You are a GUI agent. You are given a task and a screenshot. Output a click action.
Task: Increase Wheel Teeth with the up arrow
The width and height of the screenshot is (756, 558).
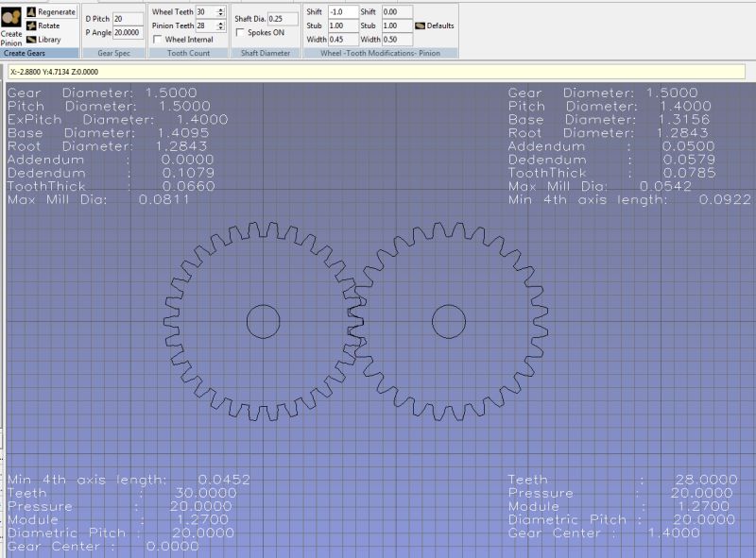click(x=221, y=8)
